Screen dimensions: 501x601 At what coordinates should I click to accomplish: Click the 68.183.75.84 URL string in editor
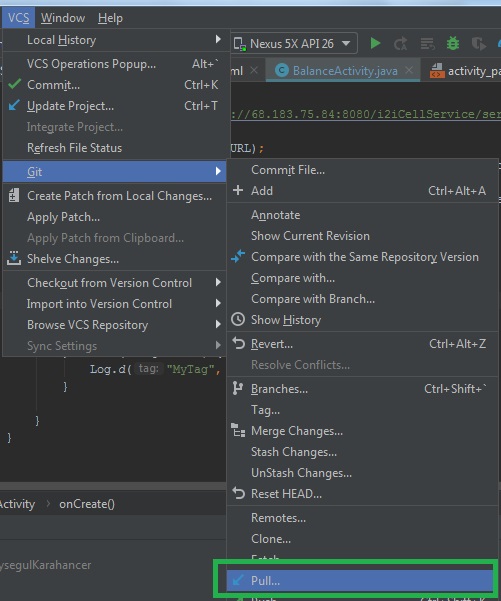[x=366, y=114]
